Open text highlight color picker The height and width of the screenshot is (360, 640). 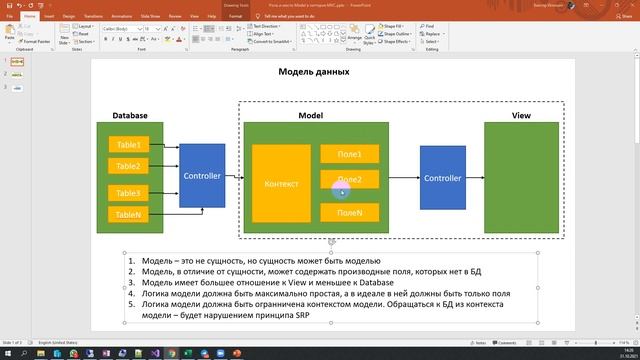[167, 39]
